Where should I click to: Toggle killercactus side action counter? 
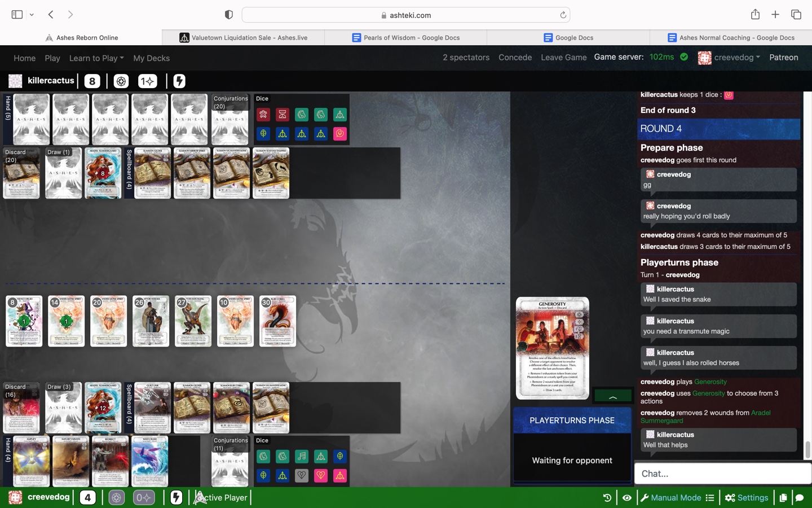coord(147,81)
